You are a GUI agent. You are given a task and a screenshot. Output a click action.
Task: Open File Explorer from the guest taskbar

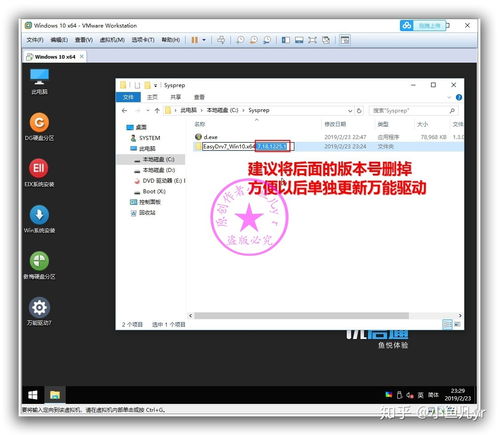pyautogui.click(x=55, y=395)
